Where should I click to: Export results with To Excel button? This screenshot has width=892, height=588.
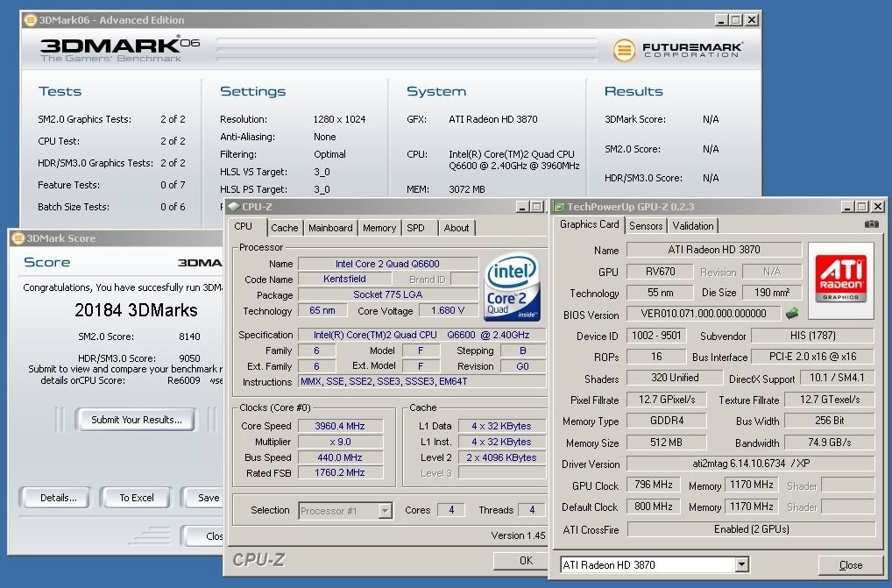137,498
